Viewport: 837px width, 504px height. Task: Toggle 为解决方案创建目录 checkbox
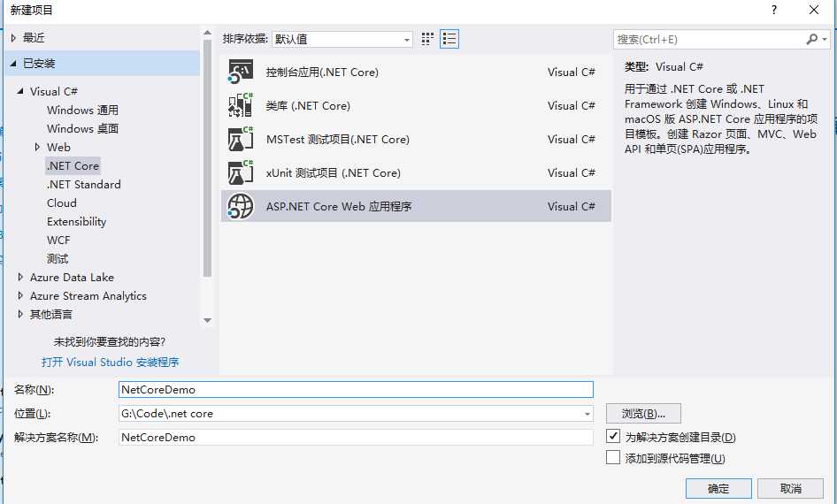coord(613,436)
